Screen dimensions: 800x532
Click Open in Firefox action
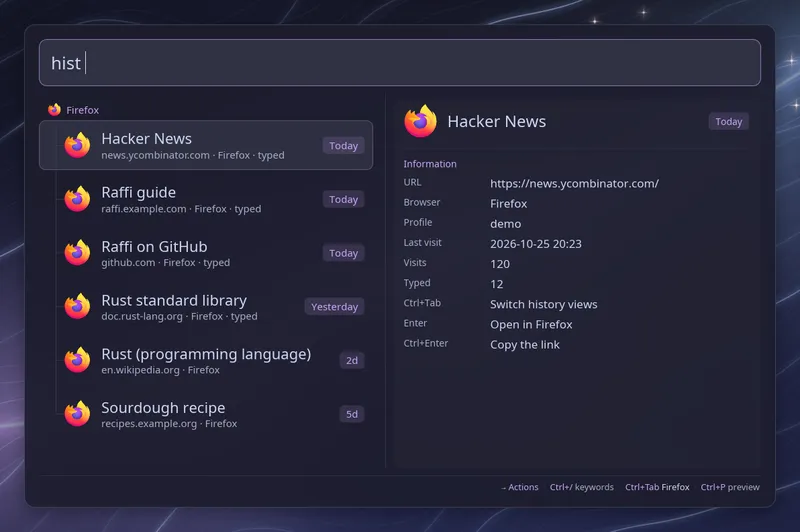click(531, 324)
